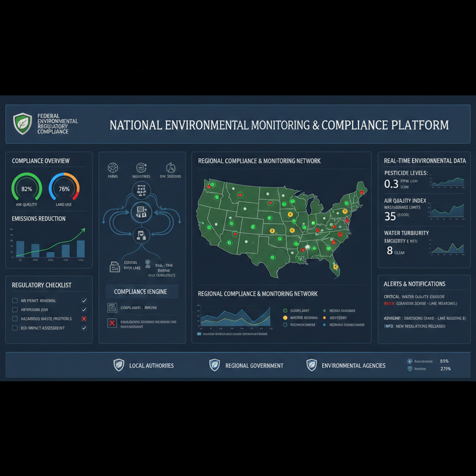Screen dimensions: 476x476
Task: Click the Air Quality gauge showing 92%
Action: pyautogui.click(x=26, y=189)
